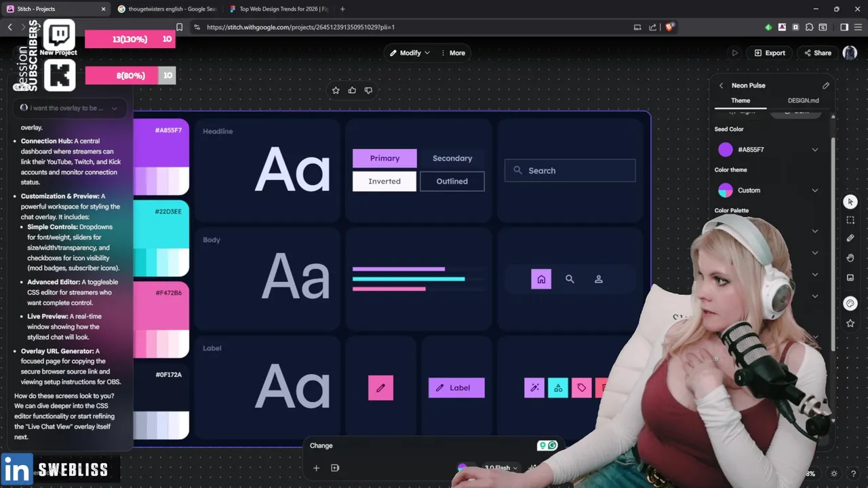Open the Brave main menu

pyautogui.click(x=857, y=27)
